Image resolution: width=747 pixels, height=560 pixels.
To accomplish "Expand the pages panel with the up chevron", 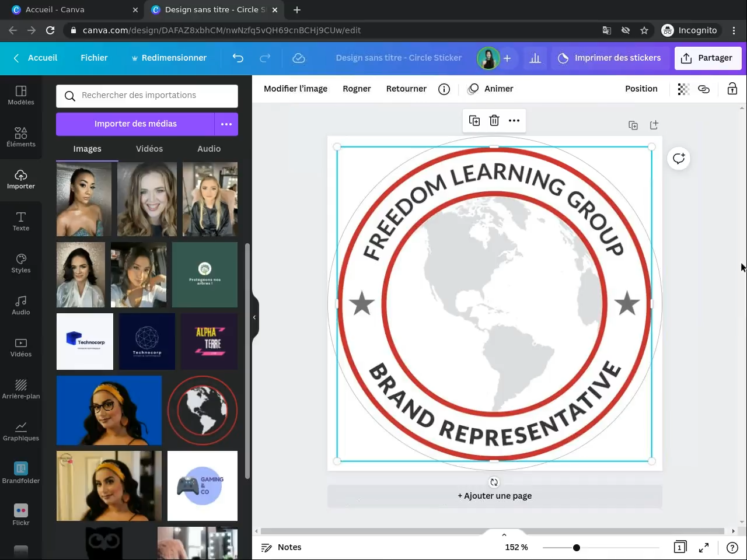I will [x=504, y=535].
